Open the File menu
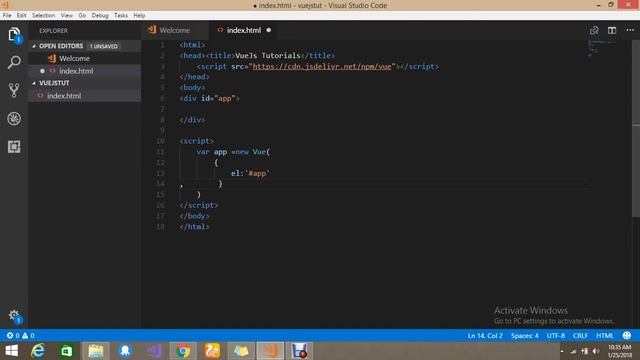 [7, 16]
